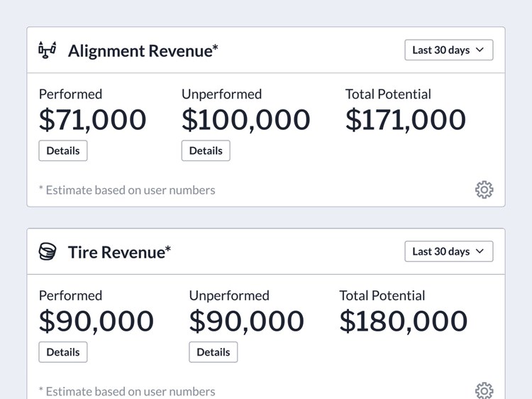Click the $71,000 Performed alignment amount

coord(92,120)
